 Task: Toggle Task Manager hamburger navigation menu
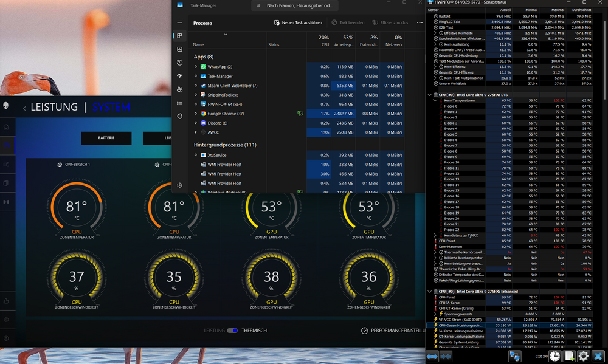click(x=179, y=22)
